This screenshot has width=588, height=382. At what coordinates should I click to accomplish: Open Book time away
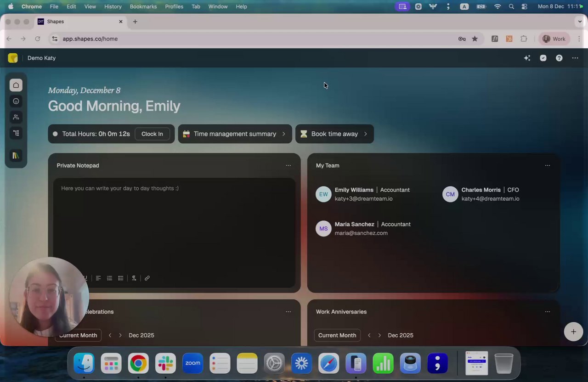click(334, 134)
